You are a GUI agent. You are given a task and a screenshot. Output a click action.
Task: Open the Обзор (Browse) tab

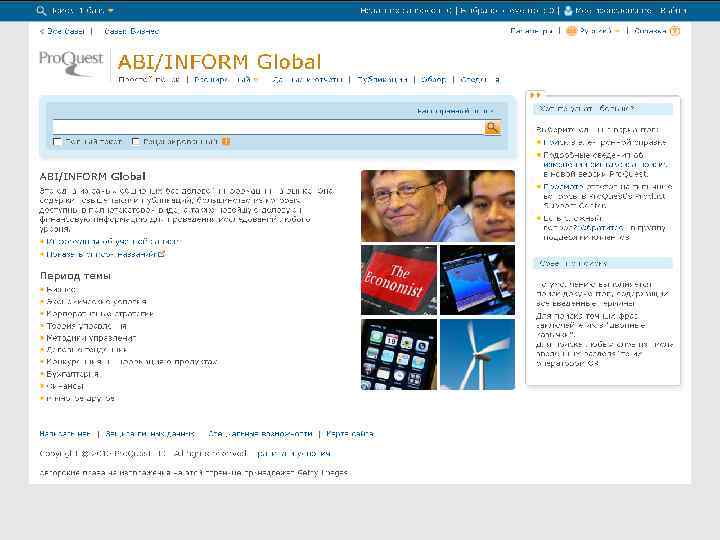click(433, 79)
